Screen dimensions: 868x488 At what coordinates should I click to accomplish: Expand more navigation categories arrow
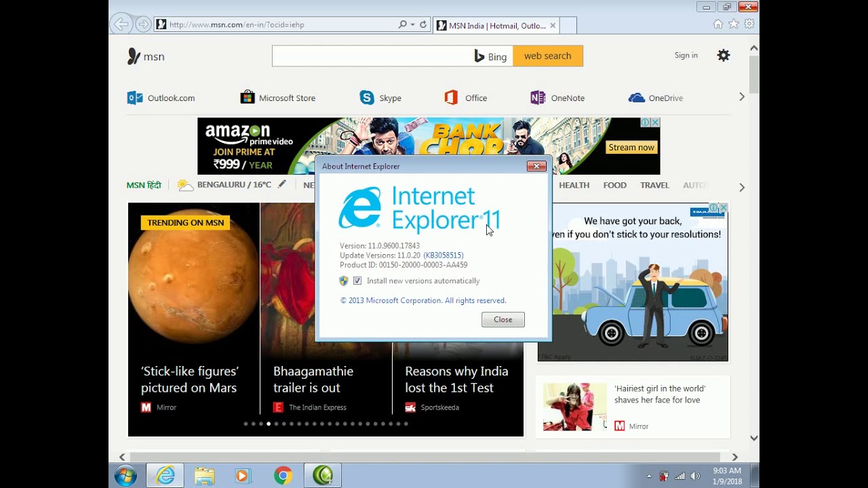tap(742, 187)
